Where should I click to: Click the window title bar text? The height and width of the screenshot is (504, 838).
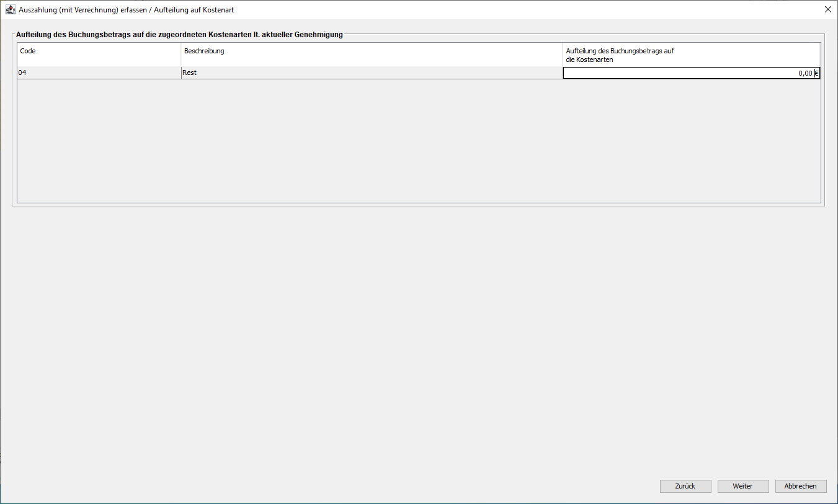(126, 10)
